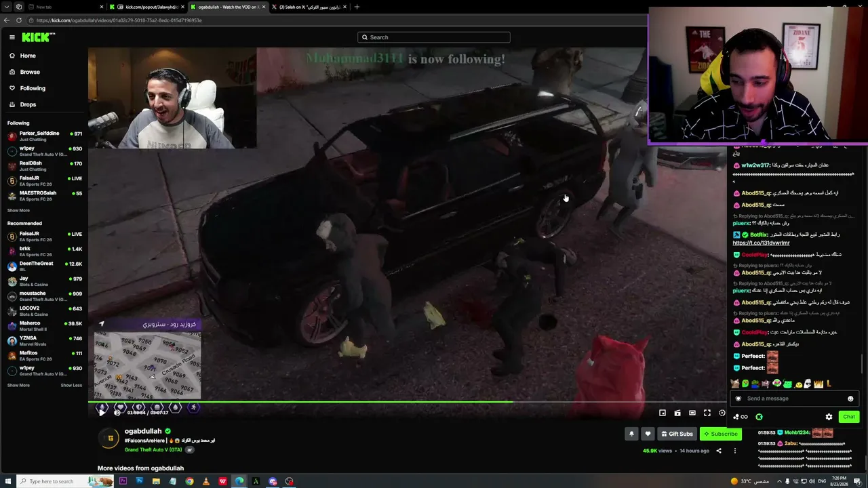Open the BotRix link in chat

tap(761, 243)
